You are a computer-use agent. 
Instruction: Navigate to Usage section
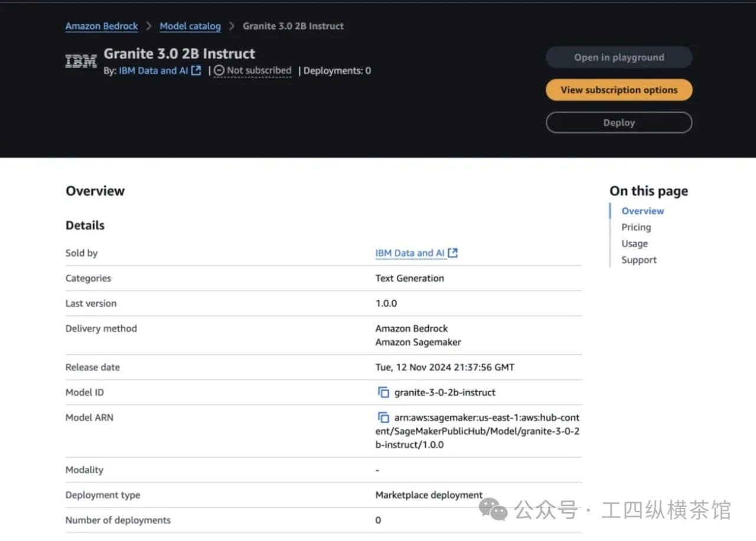click(x=634, y=244)
